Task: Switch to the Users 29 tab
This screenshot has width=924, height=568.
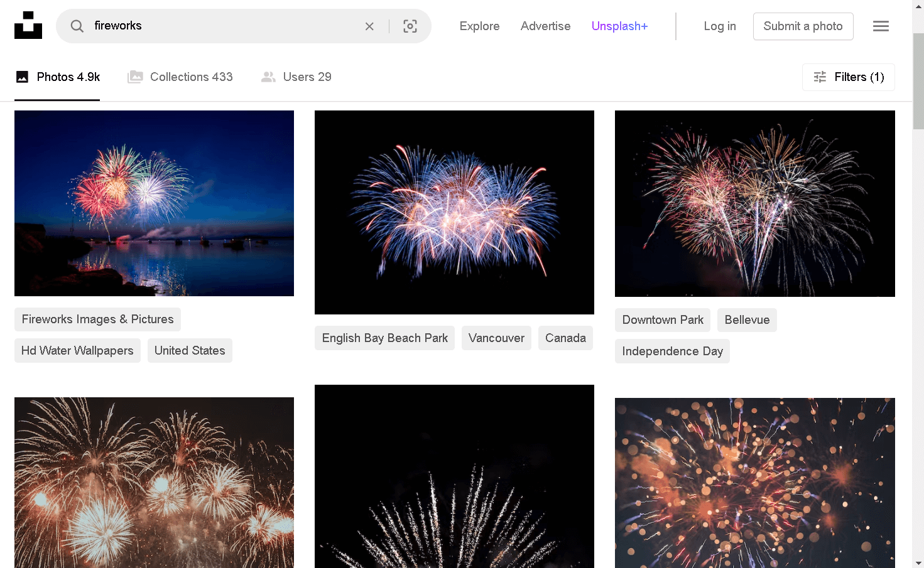Action: (x=307, y=77)
